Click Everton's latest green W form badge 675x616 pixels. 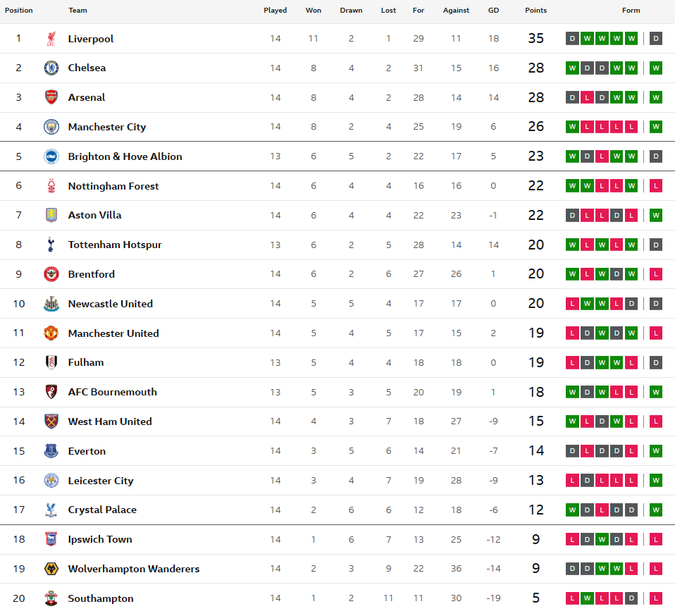pos(656,450)
